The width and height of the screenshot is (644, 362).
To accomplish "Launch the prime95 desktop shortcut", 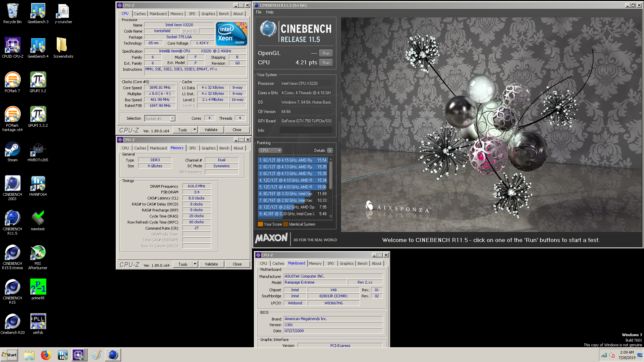I will [38, 290].
